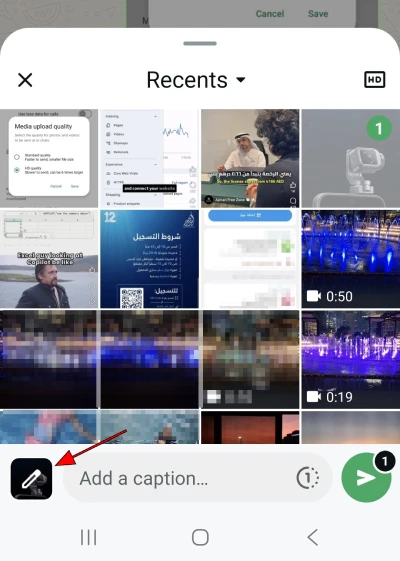The width and height of the screenshot is (400, 561).
Task: Open the Recents album dropdown
Action: [x=196, y=80]
